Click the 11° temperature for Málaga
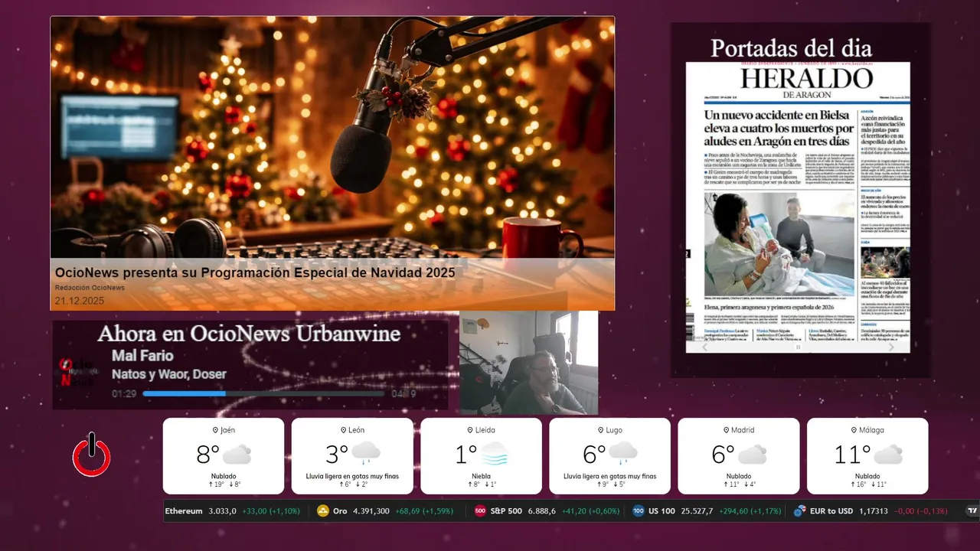Screen dimensions: 980x551 point(852,455)
